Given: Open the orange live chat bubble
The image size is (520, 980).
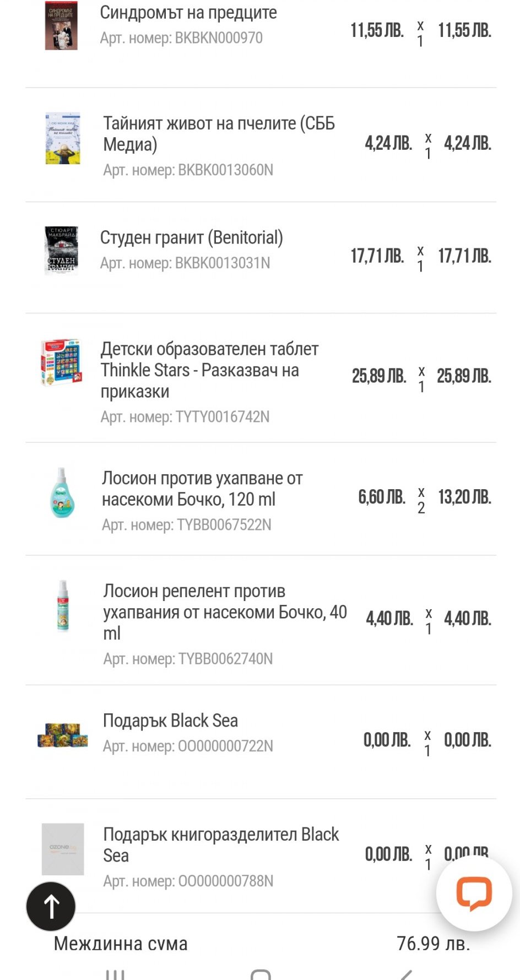Looking at the screenshot, I should point(474,893).
